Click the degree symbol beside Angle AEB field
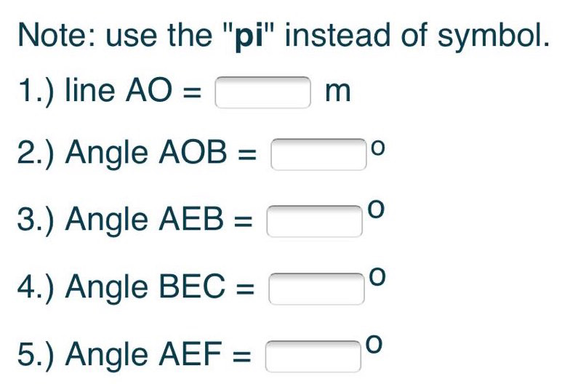 tap(377, 209)
